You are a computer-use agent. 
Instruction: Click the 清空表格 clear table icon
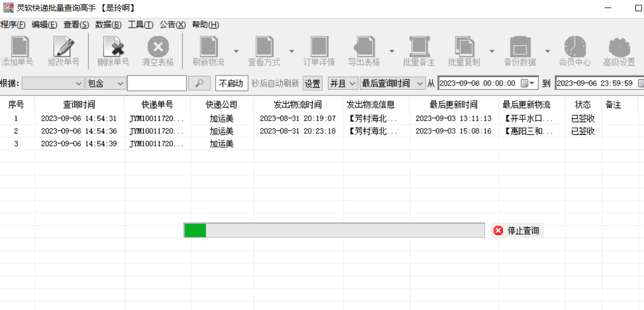[x=158, y=46]
